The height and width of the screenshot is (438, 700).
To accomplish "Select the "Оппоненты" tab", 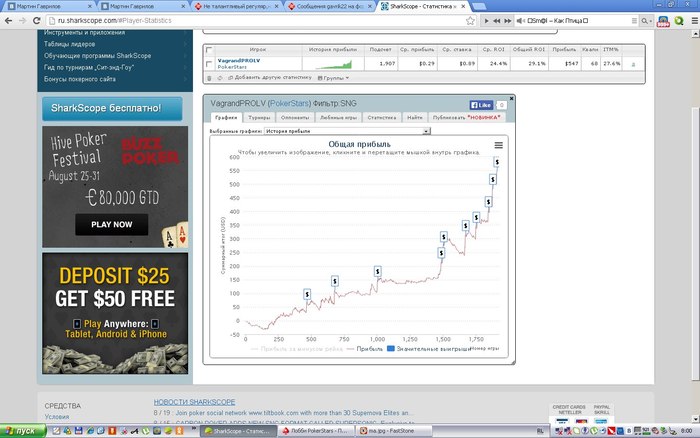I will click(295, 117).
